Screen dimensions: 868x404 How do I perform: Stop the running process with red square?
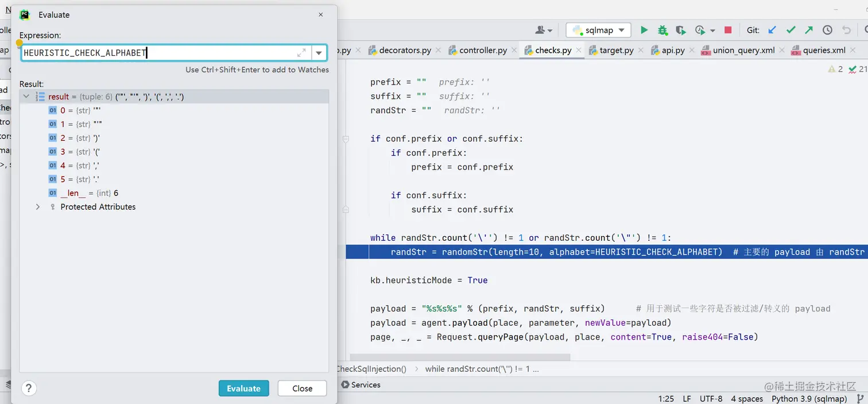point(728,30)
